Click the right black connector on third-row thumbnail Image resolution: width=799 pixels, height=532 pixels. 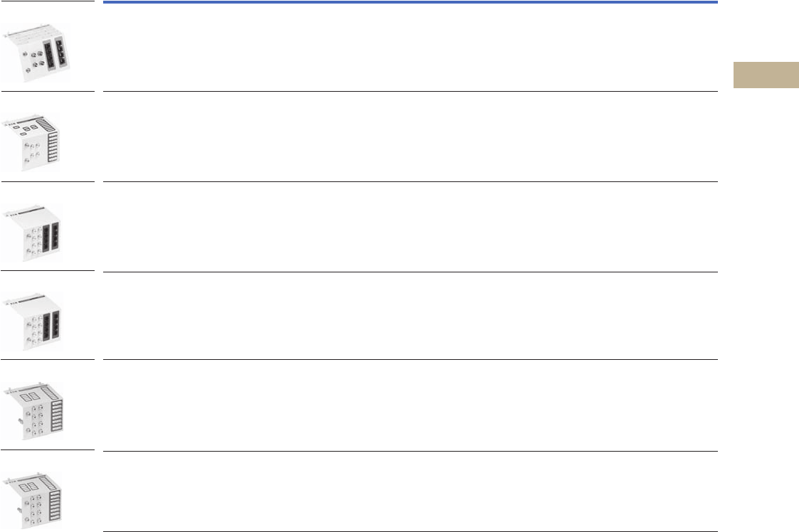coord(57,238)
